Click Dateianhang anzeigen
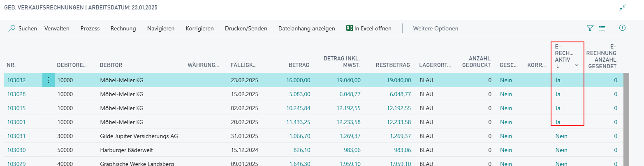Viewport: 644px width, 166px height. point(306,28)
